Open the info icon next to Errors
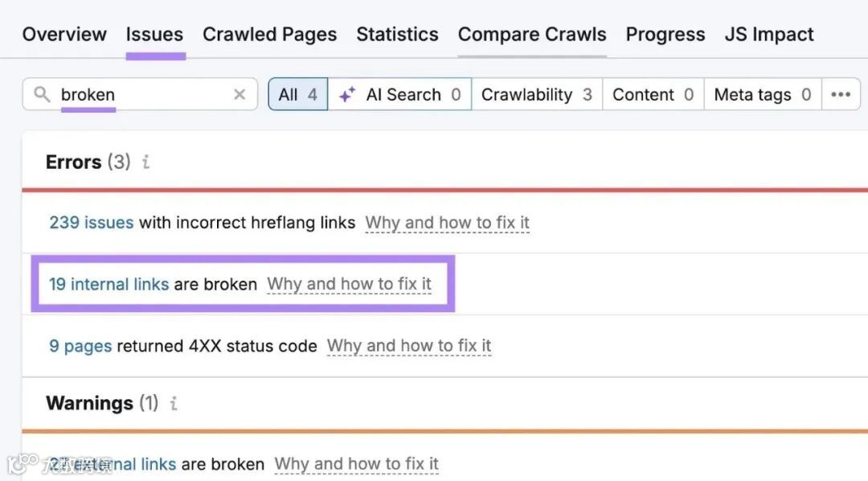The height and width of the screenshot is (481, 868). [145, 162]
